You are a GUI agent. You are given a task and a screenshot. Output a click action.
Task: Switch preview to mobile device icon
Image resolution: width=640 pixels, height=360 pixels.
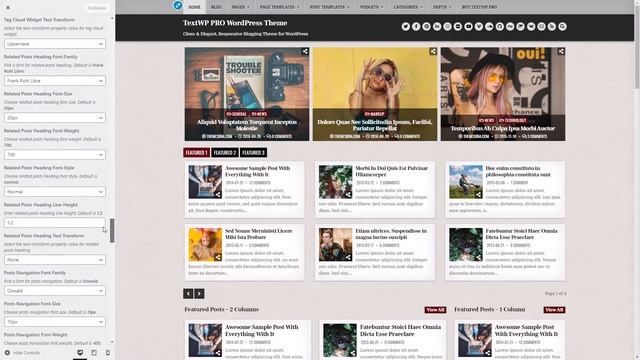108,353
